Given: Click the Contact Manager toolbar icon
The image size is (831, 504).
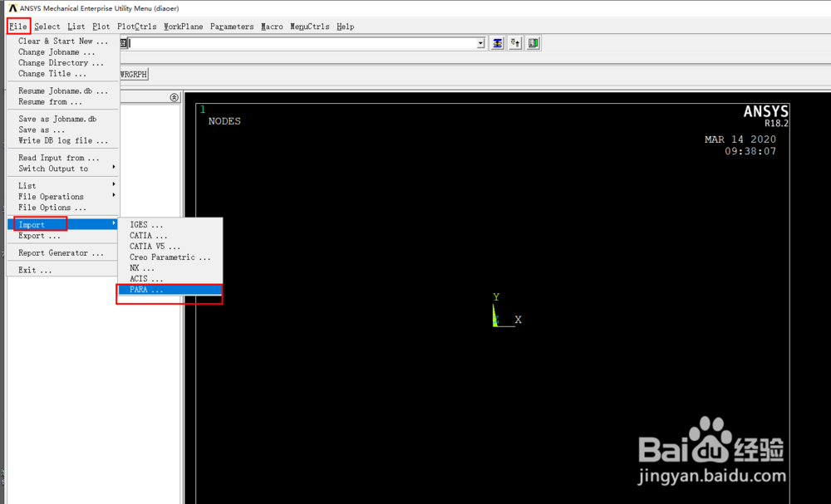Looking at the screenshot, I should click(x=534, y=43).
